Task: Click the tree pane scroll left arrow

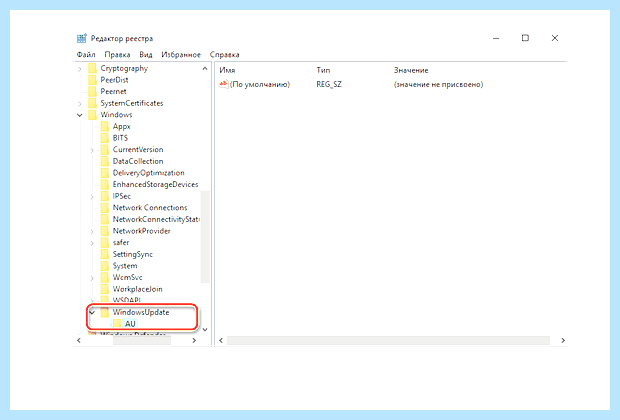Action: (79, 341)
